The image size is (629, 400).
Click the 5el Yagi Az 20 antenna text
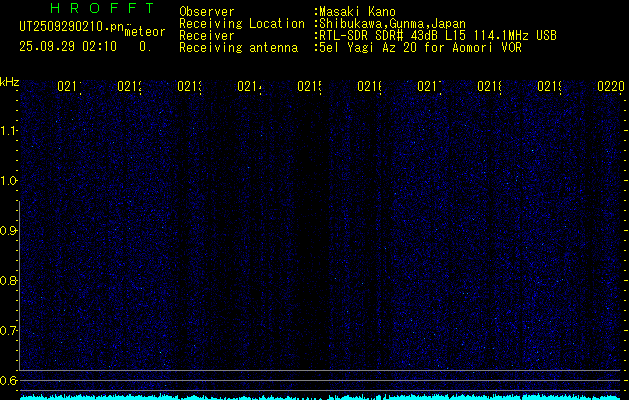coord(418,48)
